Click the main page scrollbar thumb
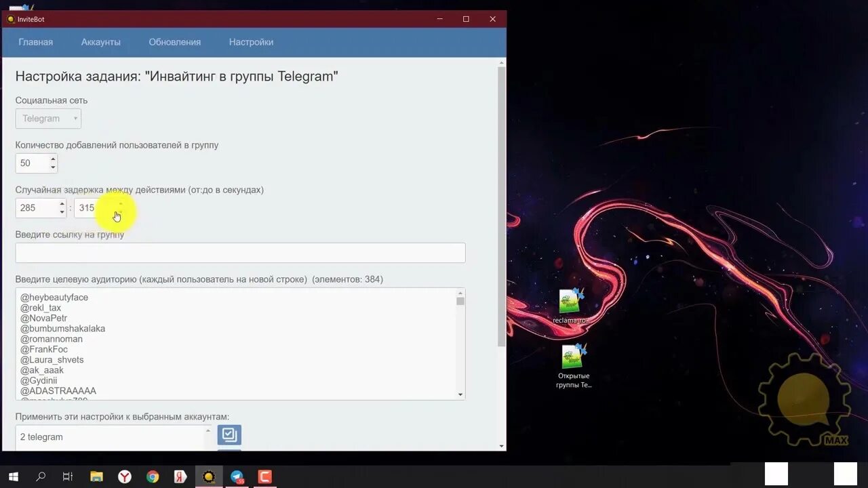 (502, 207)
